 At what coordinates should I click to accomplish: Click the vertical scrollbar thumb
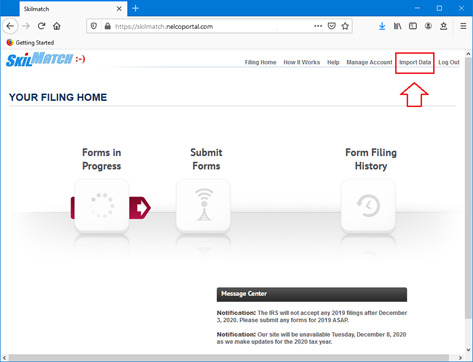(x=468, y=188)
